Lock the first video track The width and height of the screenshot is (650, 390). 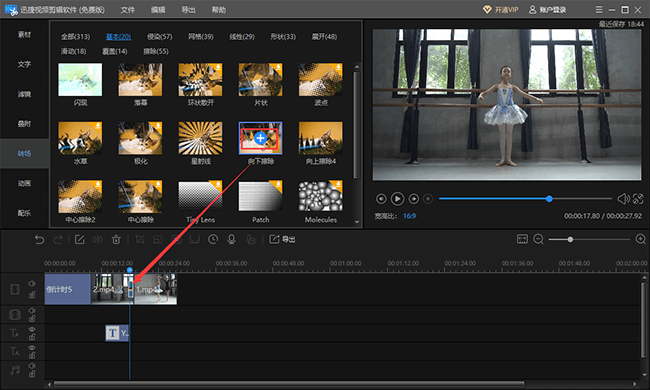(x=32, y=295)
